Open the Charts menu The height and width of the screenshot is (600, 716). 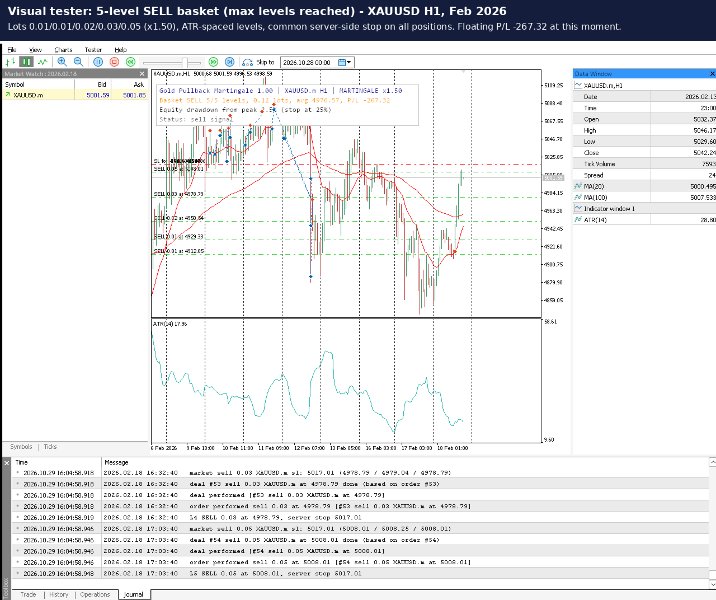[x=63, y=50]
